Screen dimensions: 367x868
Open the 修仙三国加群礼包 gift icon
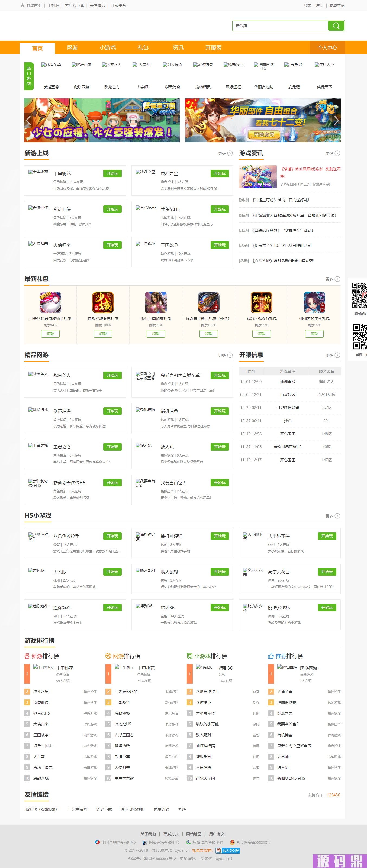click(156, 302)
